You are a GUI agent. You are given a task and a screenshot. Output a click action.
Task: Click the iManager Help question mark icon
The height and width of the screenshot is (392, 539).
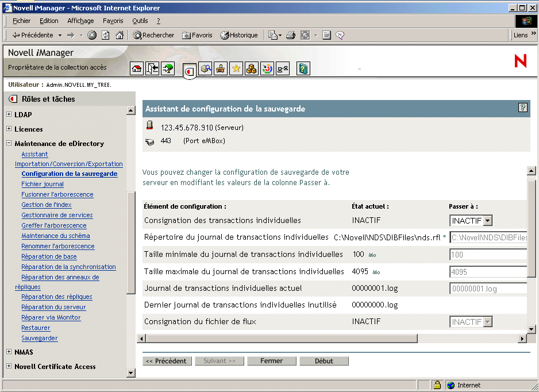tap(303, 68)
